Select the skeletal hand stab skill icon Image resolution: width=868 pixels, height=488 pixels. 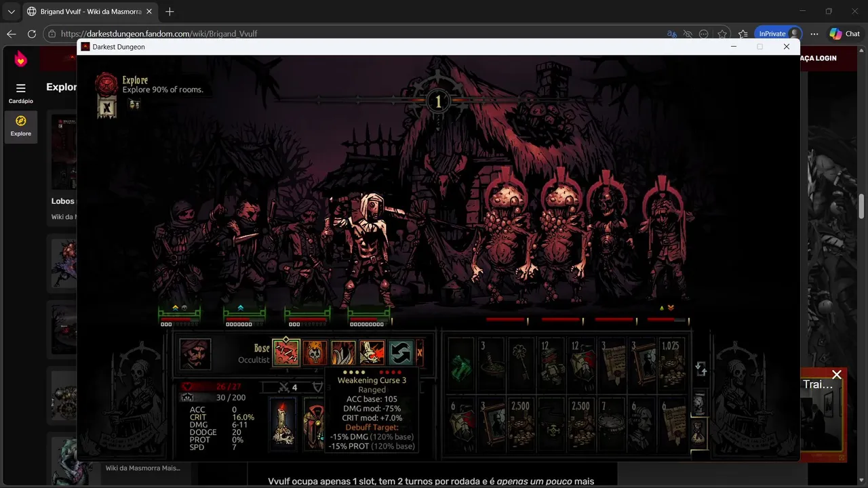click(372, 353)
